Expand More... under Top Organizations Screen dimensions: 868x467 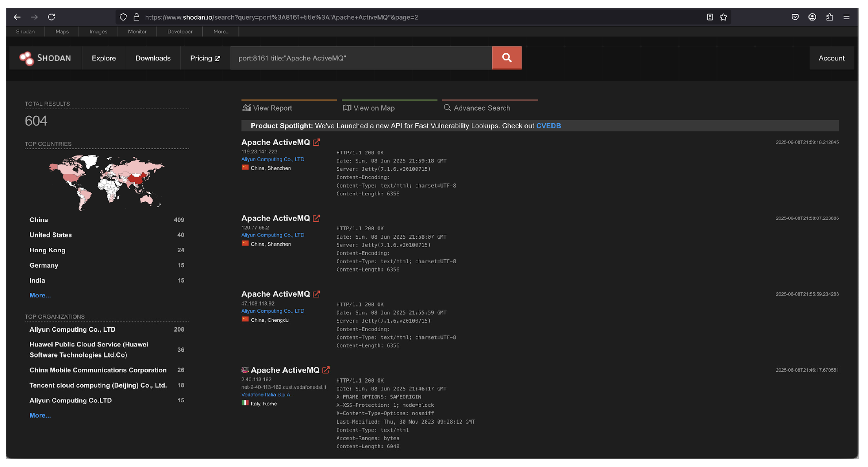40,415
